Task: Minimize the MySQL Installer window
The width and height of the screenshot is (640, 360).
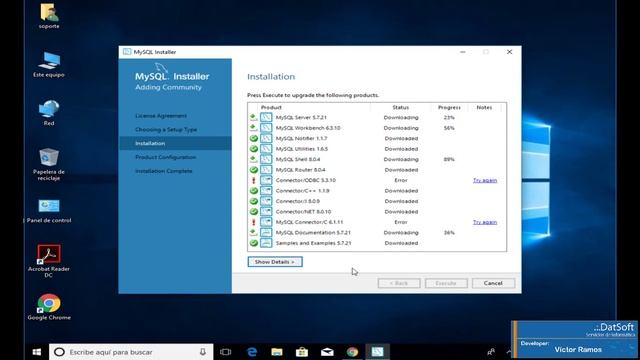Action: [463, 52]
